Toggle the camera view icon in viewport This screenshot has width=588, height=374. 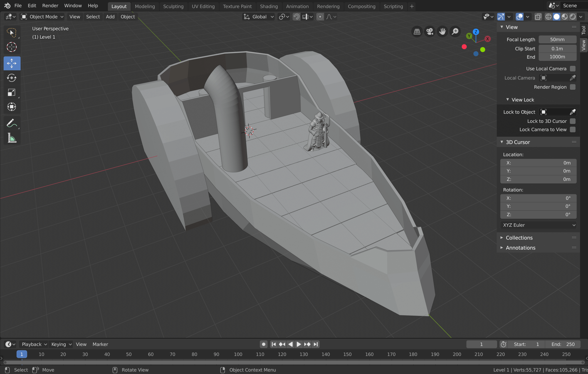click(429, 31)
